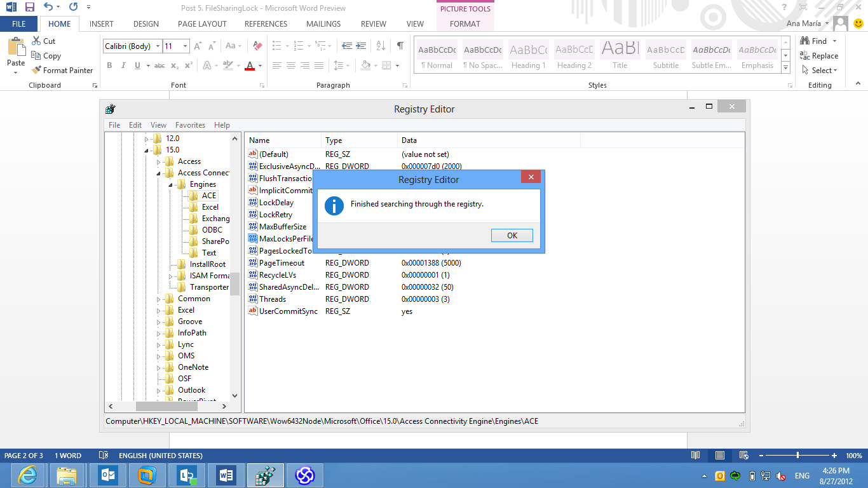Select the UserCommitSync registry value

[288, 311]
